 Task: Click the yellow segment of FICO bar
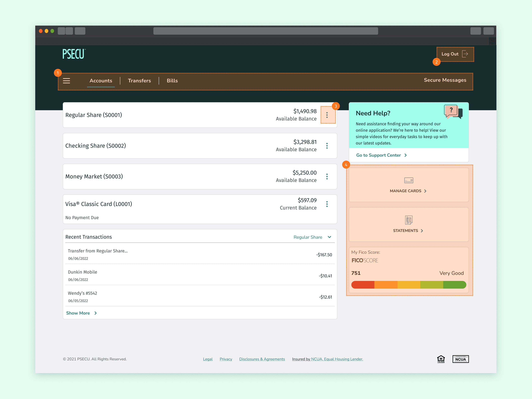409,285
